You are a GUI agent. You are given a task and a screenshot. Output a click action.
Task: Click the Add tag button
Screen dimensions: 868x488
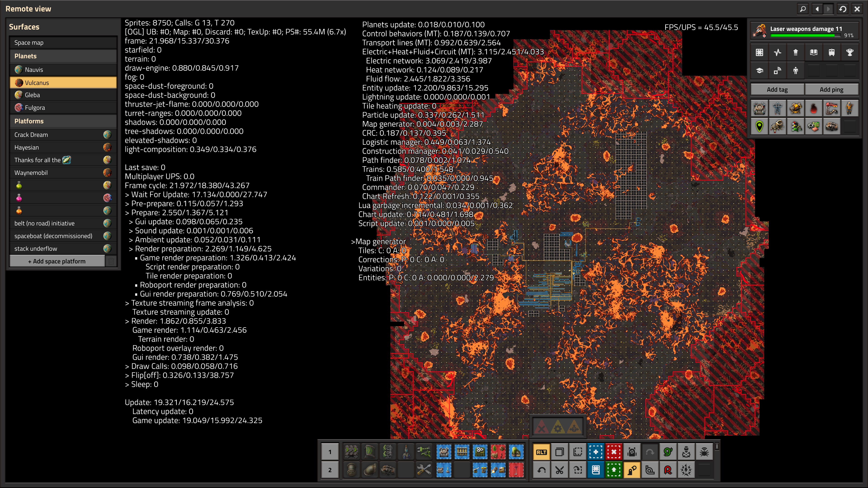tap(777, 90)
